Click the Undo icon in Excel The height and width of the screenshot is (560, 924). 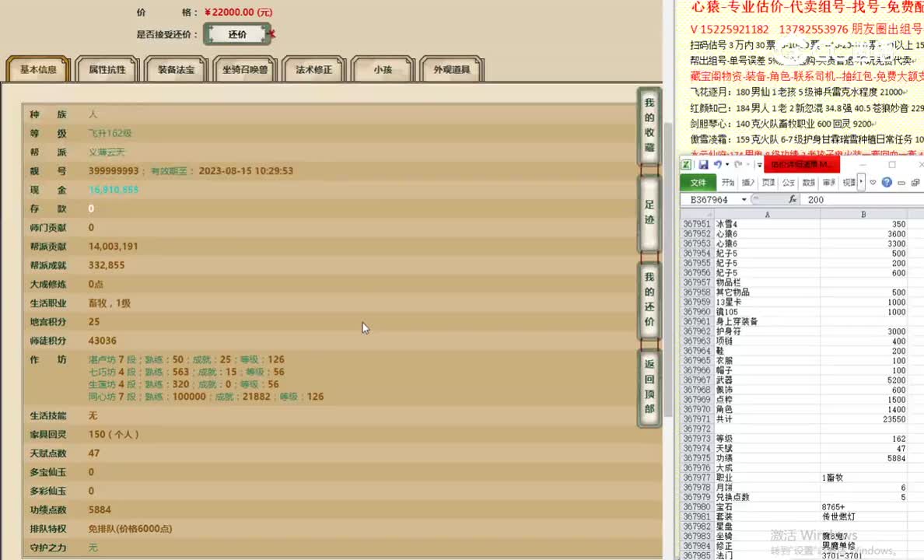[x=718, y=165]
